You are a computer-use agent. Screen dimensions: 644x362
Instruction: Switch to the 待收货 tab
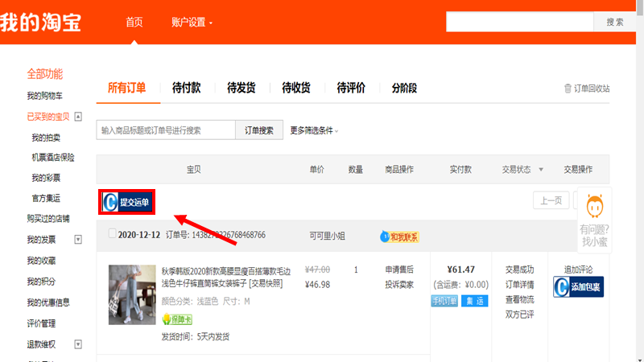(296, 88)
